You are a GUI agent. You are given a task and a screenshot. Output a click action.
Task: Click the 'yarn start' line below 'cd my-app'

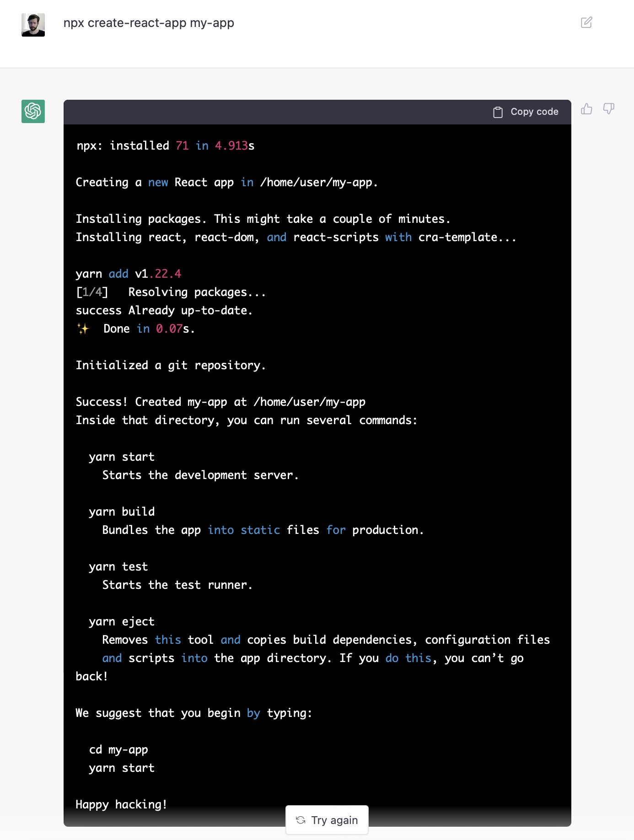(122, 768)
